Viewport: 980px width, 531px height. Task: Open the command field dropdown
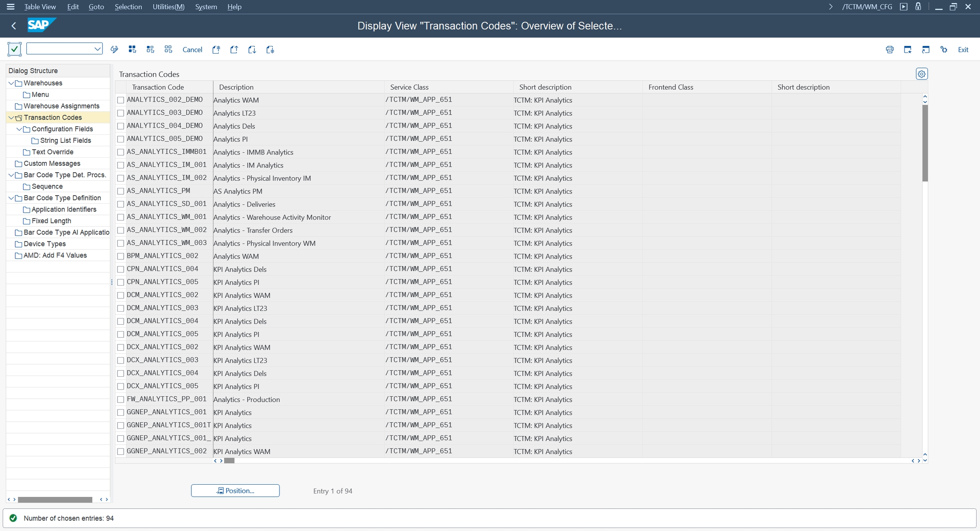[x=97, y=49]
